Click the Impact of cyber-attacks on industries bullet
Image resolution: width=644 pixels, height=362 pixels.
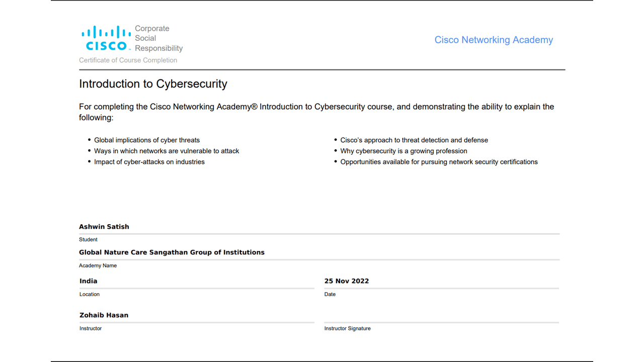[149, 162]
